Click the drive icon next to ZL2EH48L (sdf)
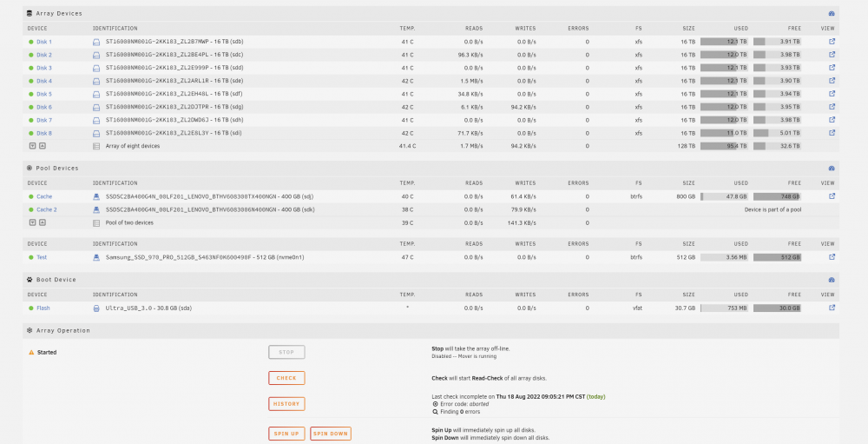This screenshot has height=444, width=868. (x=96, y=94)
